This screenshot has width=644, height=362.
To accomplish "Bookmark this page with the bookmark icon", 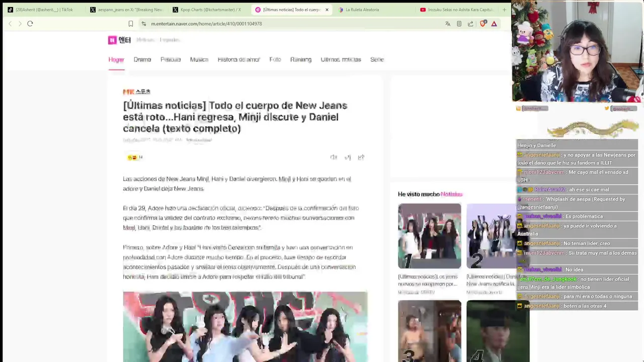I will coord(131,24).
